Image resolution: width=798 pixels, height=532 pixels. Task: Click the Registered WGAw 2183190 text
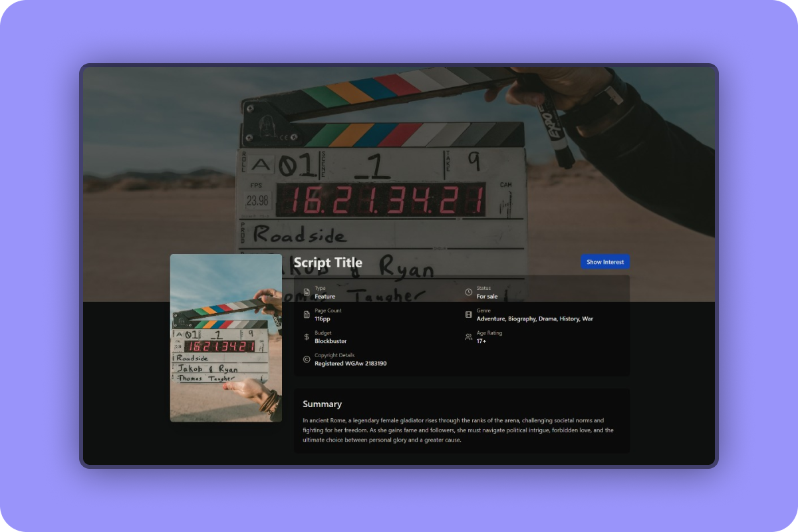[350, 364]
